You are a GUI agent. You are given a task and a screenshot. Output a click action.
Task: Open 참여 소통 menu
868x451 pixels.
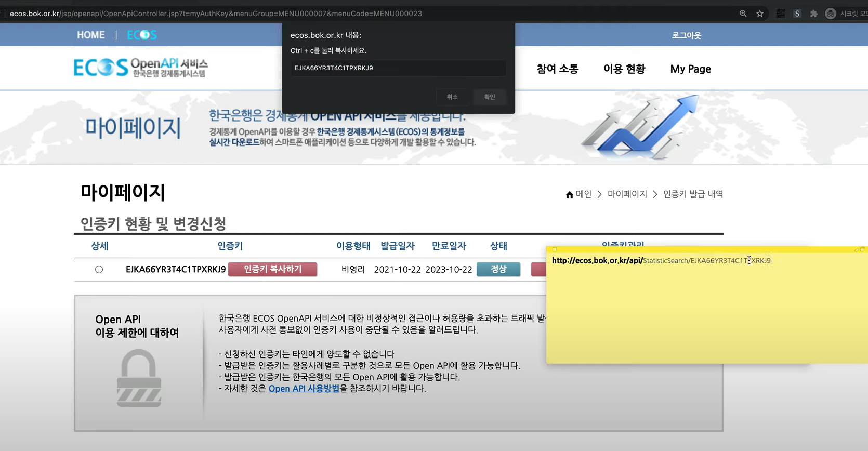(558, 69)
